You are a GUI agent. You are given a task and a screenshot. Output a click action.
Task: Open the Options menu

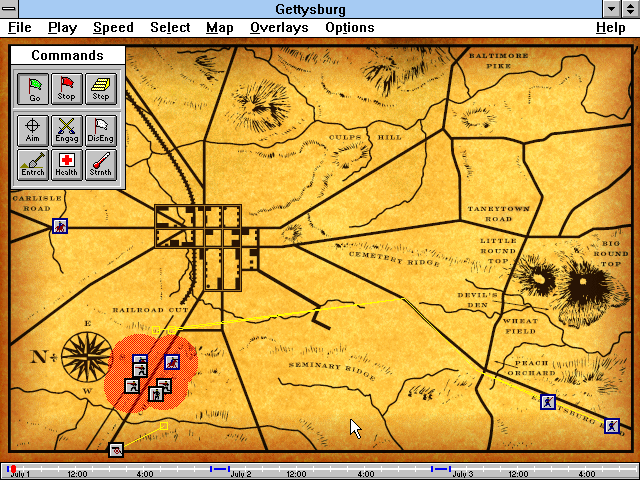[350, 27]
